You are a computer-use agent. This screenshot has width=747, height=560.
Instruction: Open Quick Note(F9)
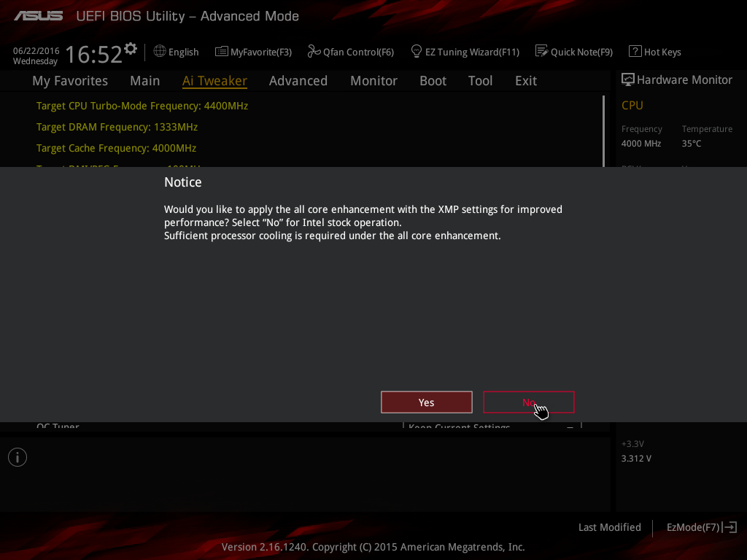coord(581,52)
